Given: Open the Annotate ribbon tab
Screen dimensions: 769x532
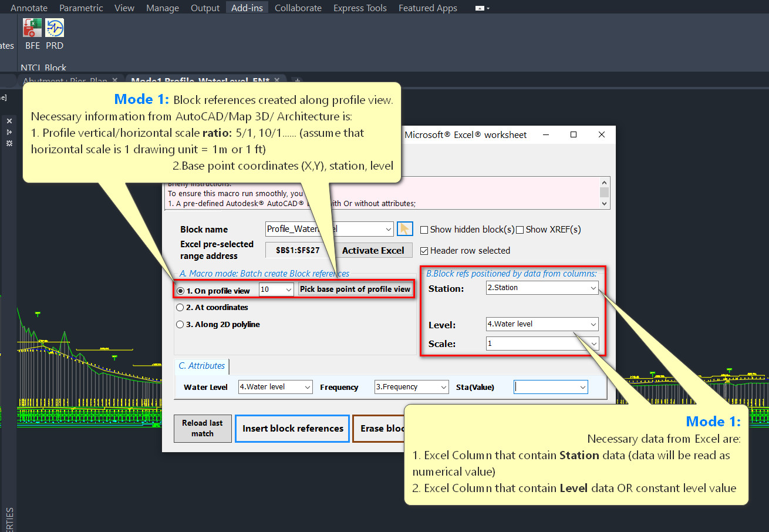Looking at the screenshot, I should coord(29,8).
